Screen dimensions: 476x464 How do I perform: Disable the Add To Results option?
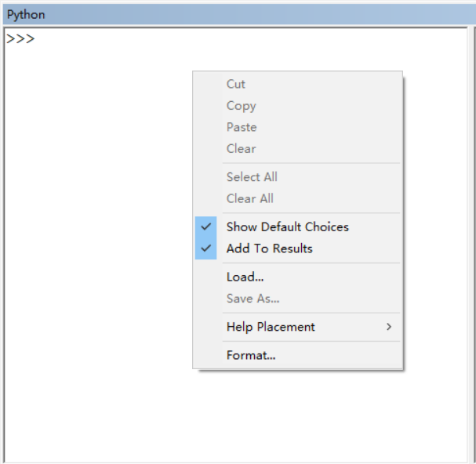click(x=269, y=248)
